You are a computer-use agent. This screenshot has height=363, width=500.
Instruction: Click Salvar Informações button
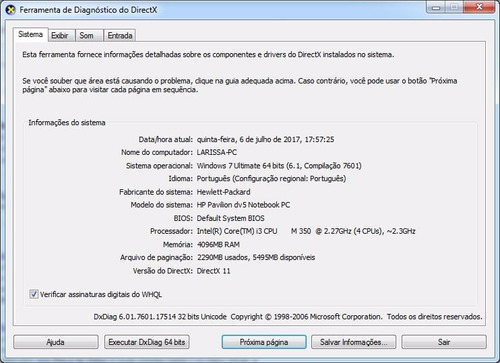click(x=354, y=342)
